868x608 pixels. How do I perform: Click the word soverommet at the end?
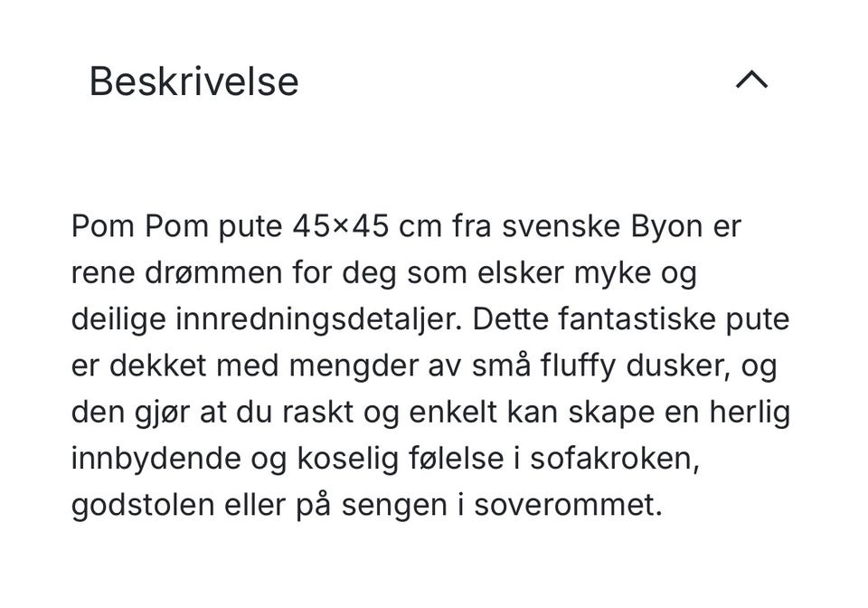(x=568, y=505)
